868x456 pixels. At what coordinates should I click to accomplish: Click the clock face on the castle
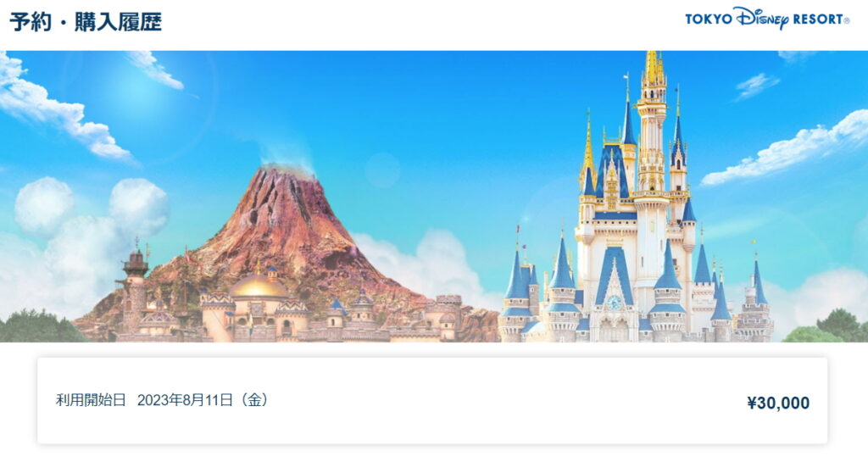point(614,303)
